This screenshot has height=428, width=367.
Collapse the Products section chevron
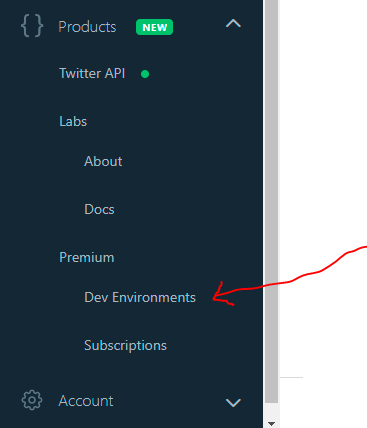[x=233, y=24]
